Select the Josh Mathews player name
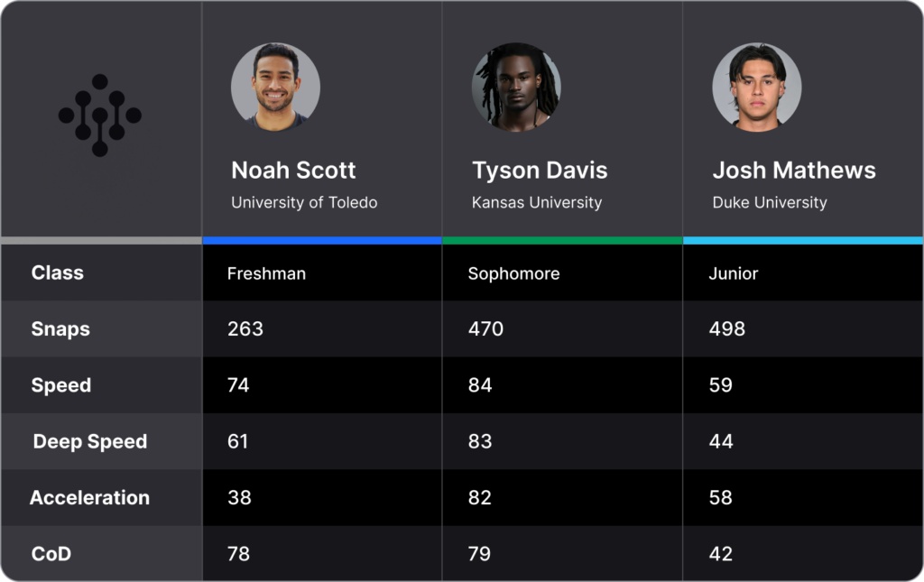Viewport: 924px width, 582px height. point(794,171)
